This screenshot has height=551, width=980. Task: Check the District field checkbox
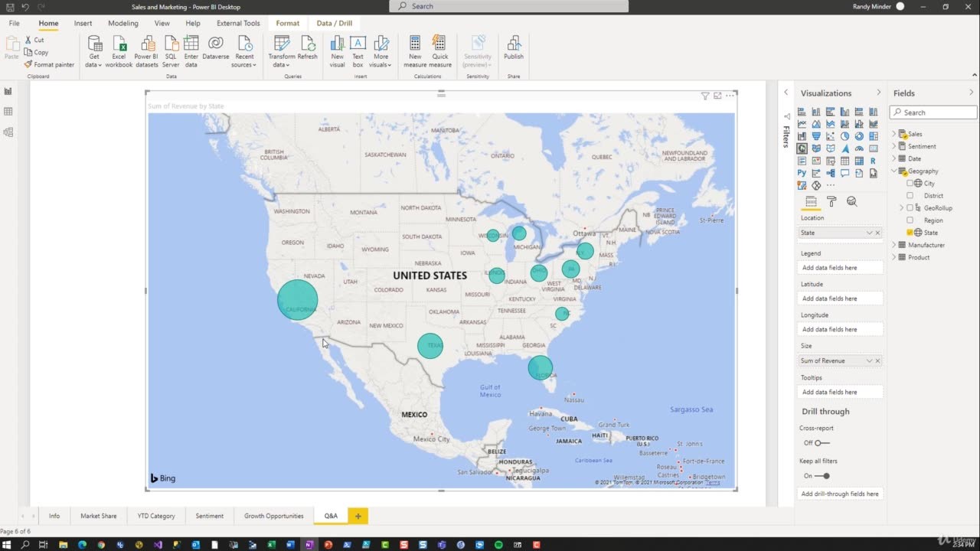(910, 196)
